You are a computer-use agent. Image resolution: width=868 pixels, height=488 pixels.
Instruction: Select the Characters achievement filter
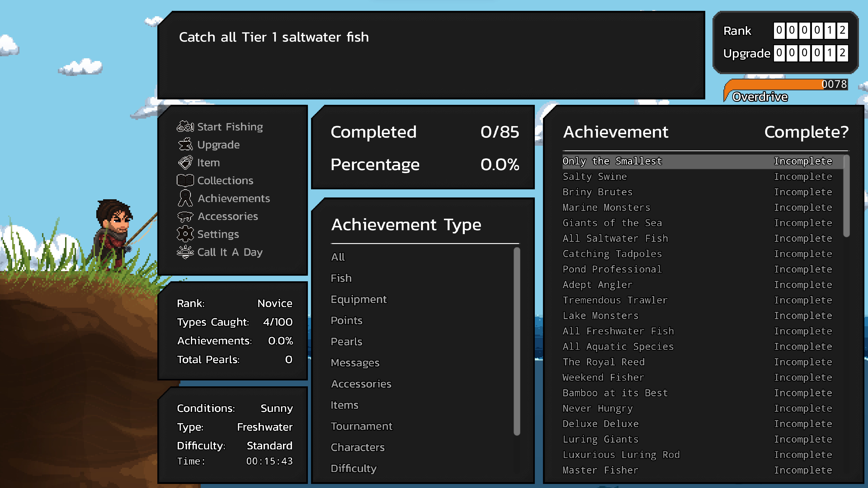point(358,447)
